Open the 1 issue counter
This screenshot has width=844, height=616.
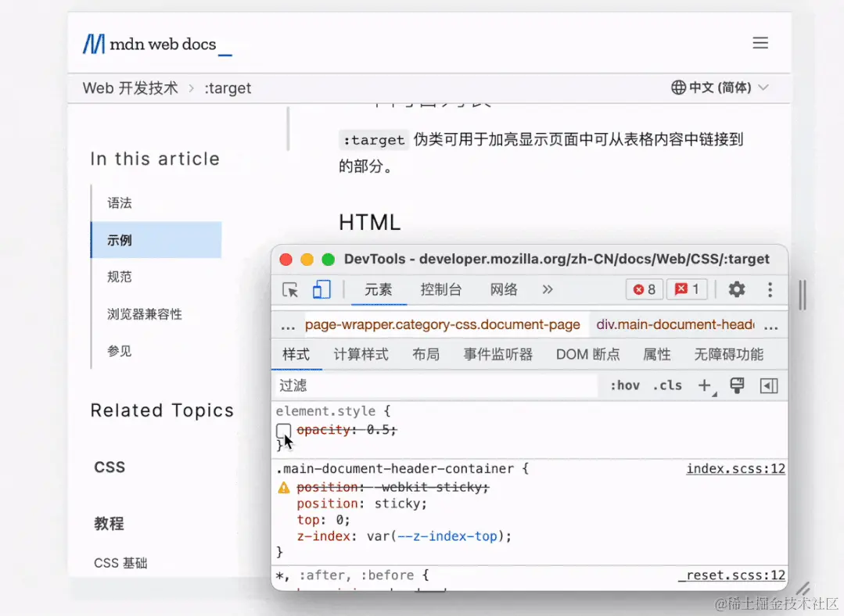pyautogui.click(x=687, y=289)
